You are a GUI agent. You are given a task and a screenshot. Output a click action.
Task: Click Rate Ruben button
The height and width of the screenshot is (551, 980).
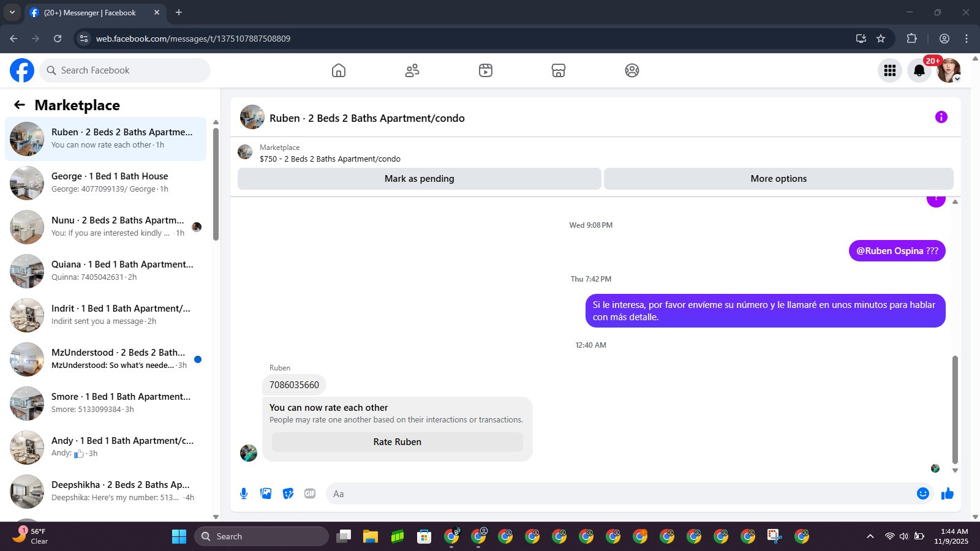[x=398, y=442]
